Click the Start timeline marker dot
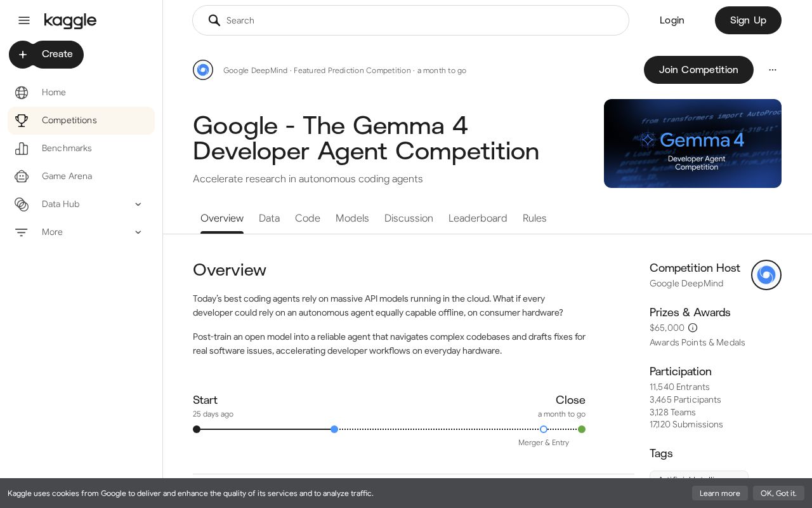 click(197, 429)
